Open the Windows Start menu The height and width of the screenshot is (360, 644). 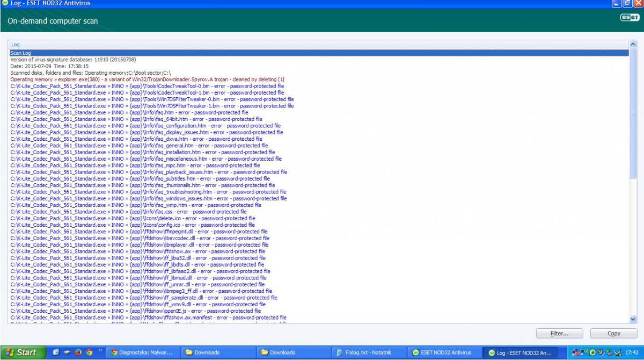pyautogui.click(x=23, y=352)
